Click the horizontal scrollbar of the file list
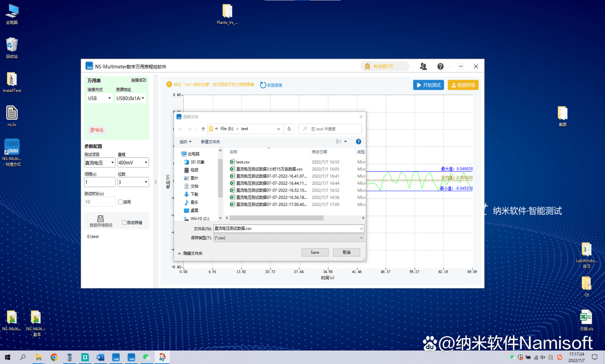This screenshot has width=605, height=364. coord(276,218)
